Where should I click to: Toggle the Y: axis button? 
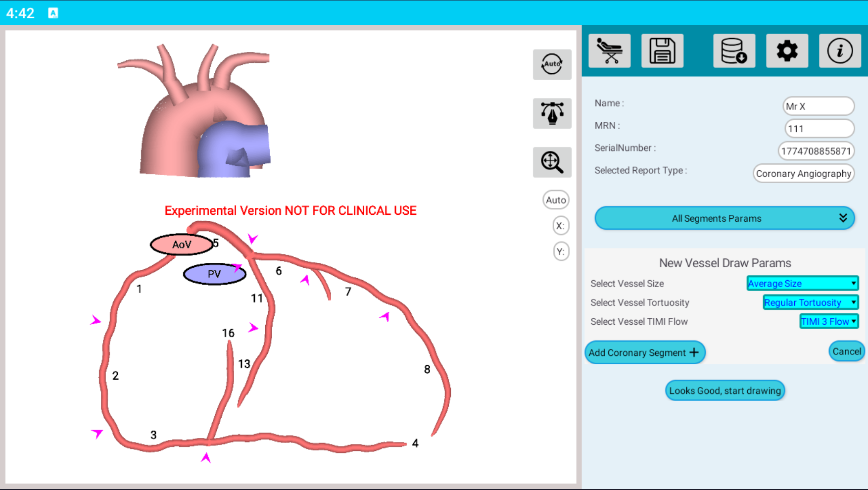click(x=560, y=251)
